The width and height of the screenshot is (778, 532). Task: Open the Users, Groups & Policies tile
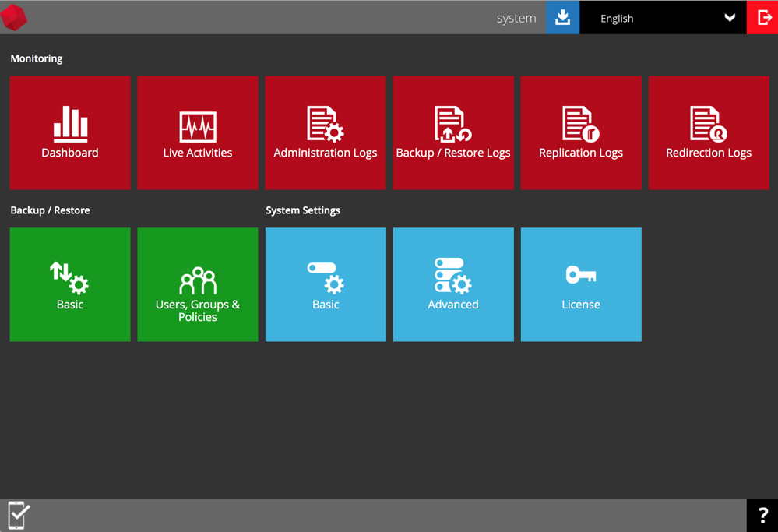pyautogui.click(x=198, y=284)
